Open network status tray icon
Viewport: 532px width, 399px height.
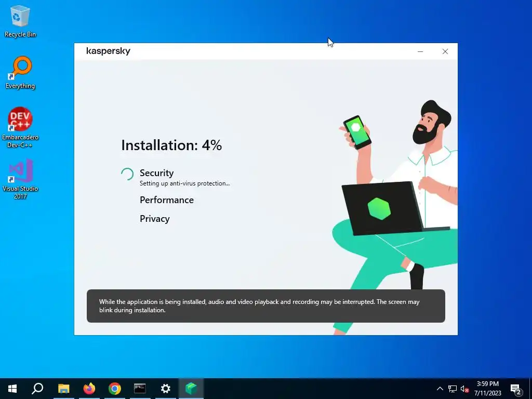click(453, 389)
